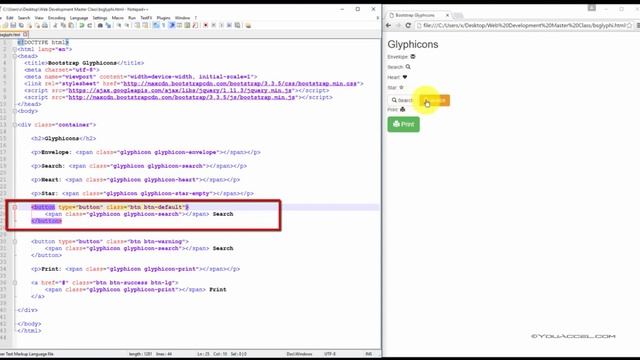Viewport: 640px width, 360px height.
Task: Click the heart glyphicon on the page
Action: point(405,77)
